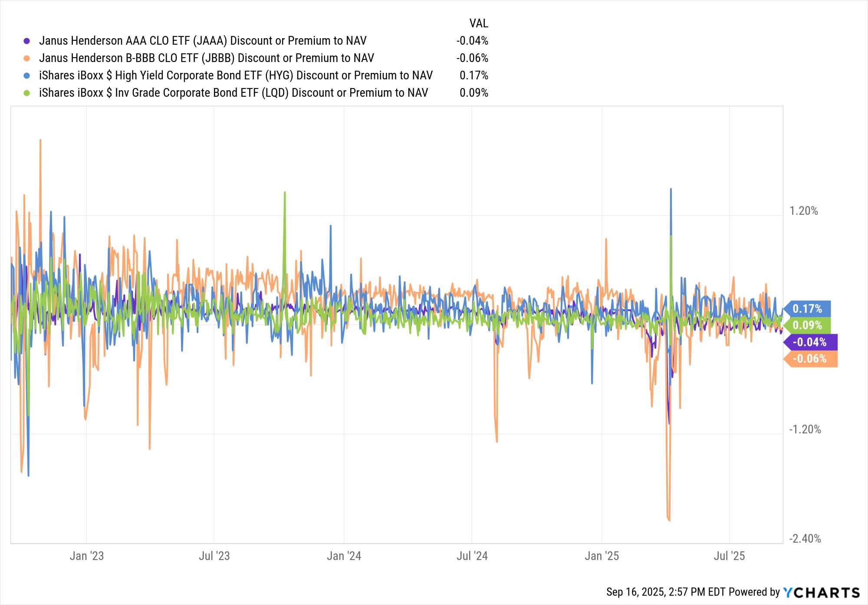The image size is (868, 605).
Task: Click the purple JAAA legend dot
Action: point(27,41)
